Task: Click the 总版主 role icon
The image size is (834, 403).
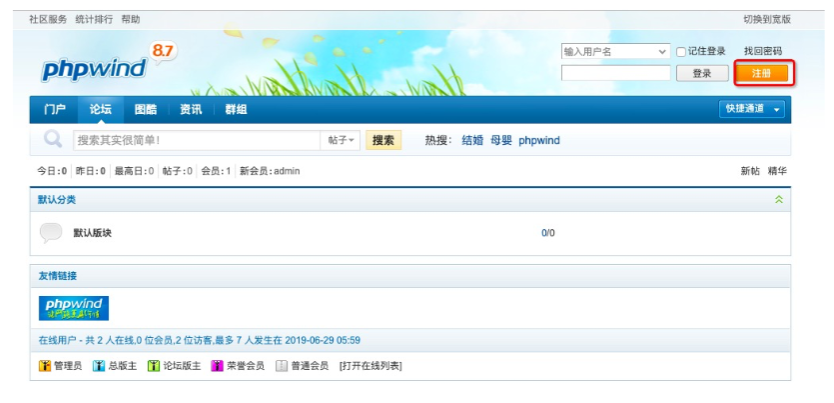Action: [98, 366]
